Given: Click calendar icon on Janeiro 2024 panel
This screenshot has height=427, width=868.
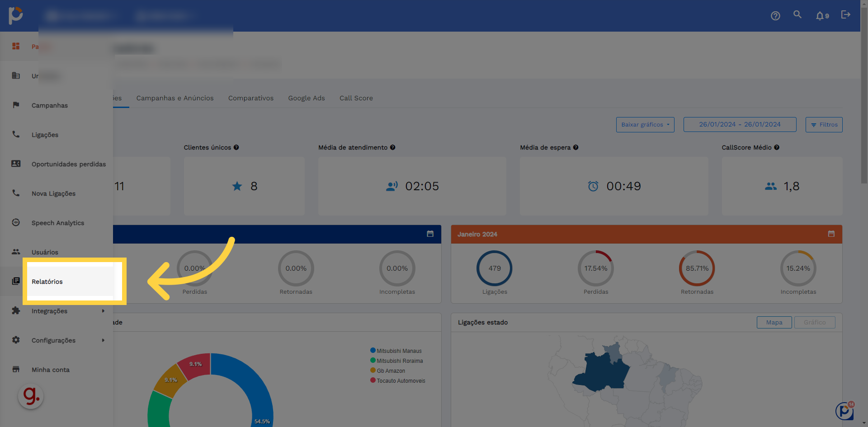Looking at the screenshot, I should pyautogui.click(x=831, y=234).
